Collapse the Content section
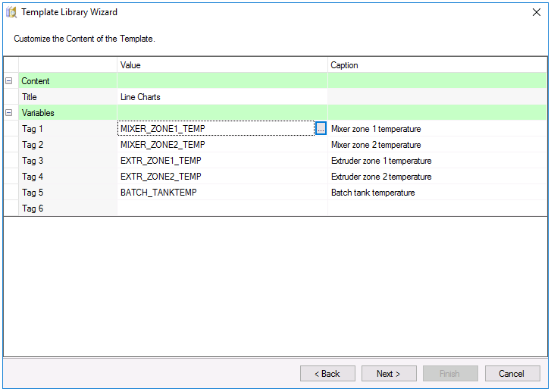The height and width of the screenshot is (392, 551). coord(9,81)
